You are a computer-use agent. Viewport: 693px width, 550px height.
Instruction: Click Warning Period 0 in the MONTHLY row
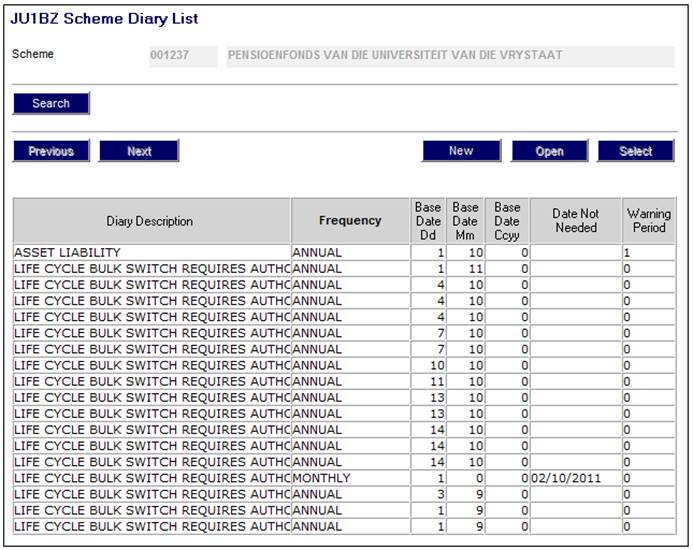click(x=649, y=478)
